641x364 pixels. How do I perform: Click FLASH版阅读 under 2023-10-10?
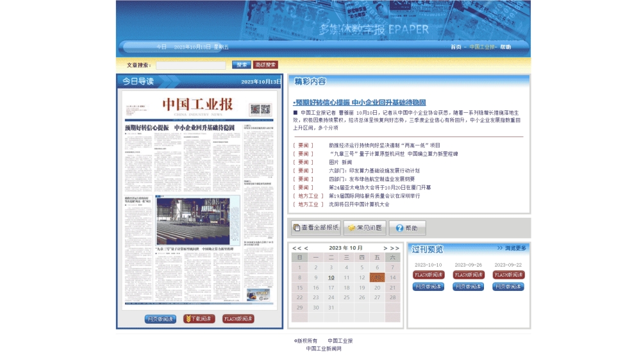click(x=428, y=275)
